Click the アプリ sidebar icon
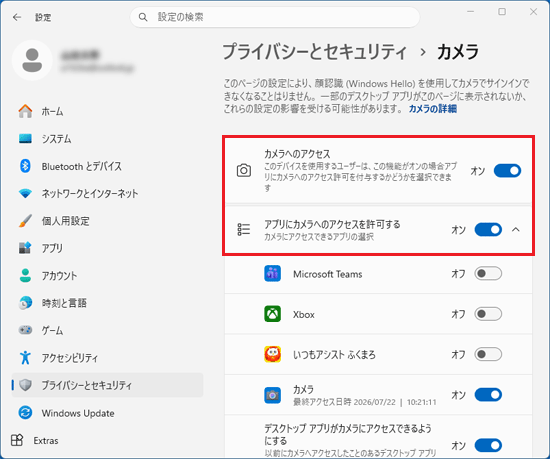550x459 pixels. 25,248
